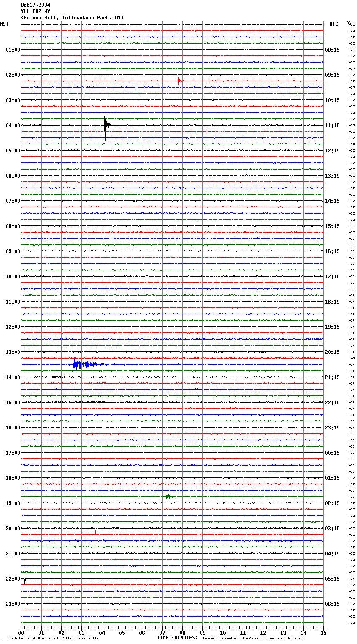Select the "09:15" UTC time label
Viewport: 357px width, 644px height.
(x=332, y=75)
